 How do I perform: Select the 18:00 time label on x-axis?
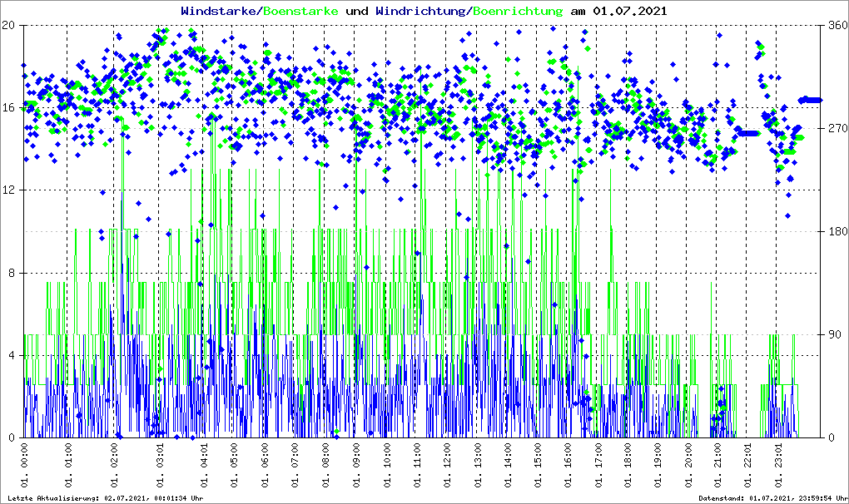coord(628,467)
